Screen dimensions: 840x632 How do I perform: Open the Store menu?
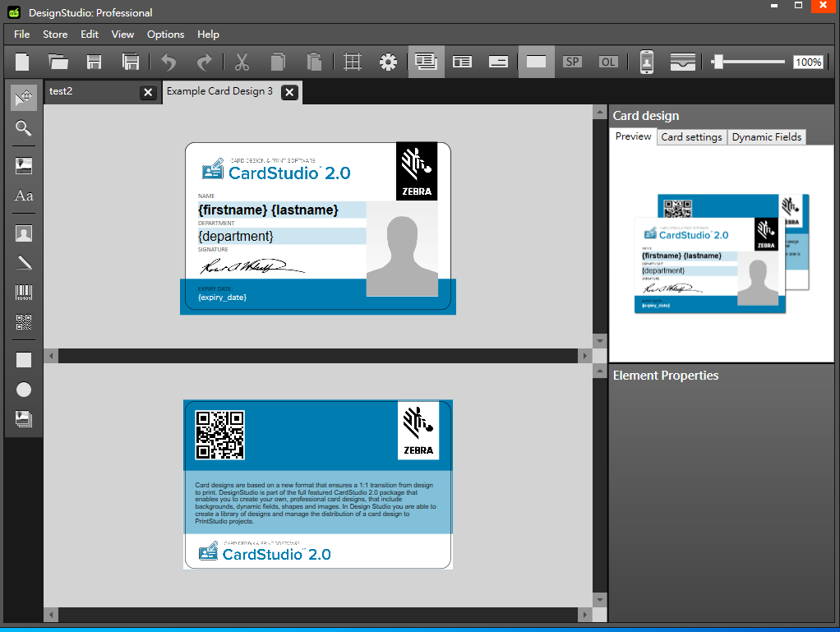[x=55, y=35]
